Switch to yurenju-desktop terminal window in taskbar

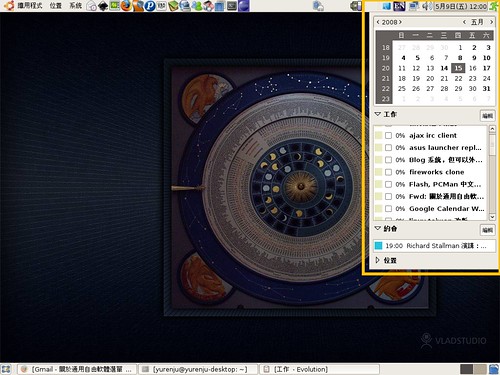[x=197, y=369]
